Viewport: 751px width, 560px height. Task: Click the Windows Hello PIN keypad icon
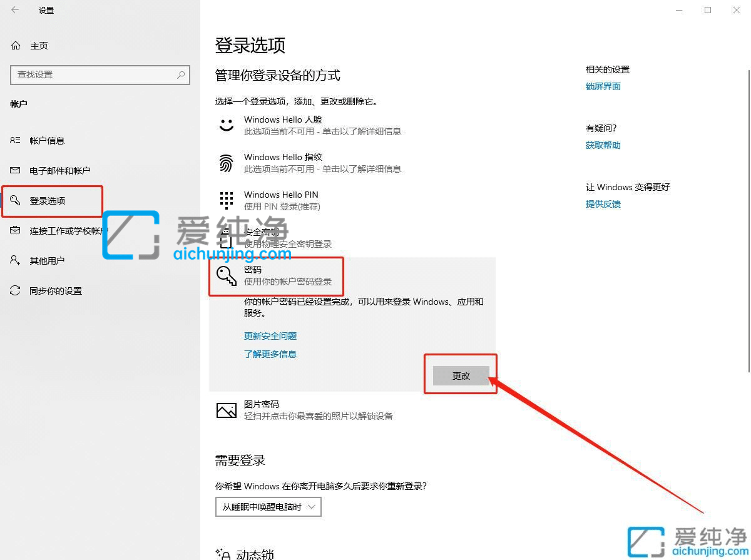(x=226, y=200)
